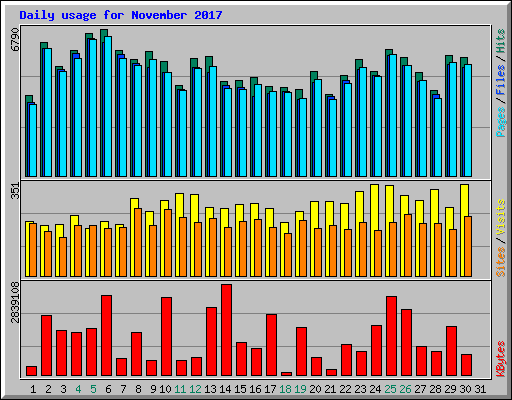
Task: Click the 'Daily usage for November 2017' title
Action: [x=121, y=15]
